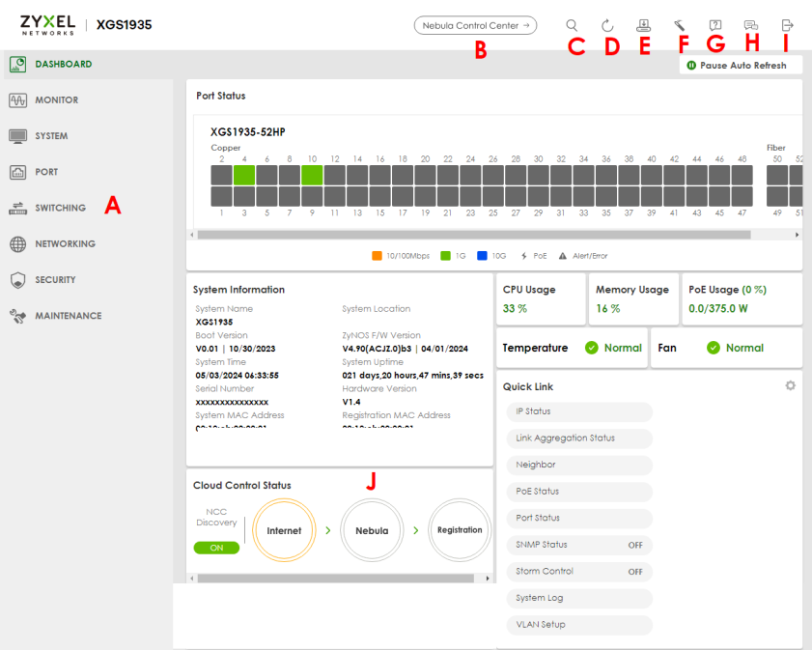Toggle the NCC Discovery ON switch
This screenshot has width=812, height=650.
[216, 548]
